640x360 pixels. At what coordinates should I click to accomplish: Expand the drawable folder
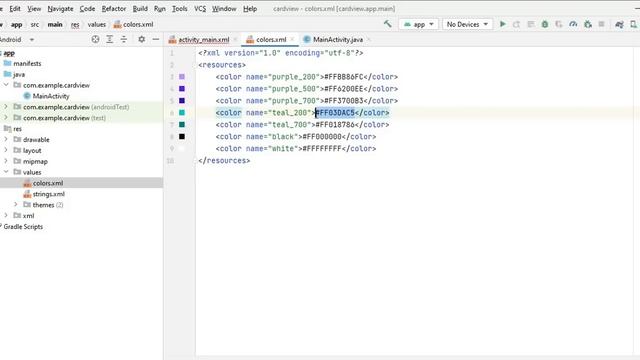(6, 139)
